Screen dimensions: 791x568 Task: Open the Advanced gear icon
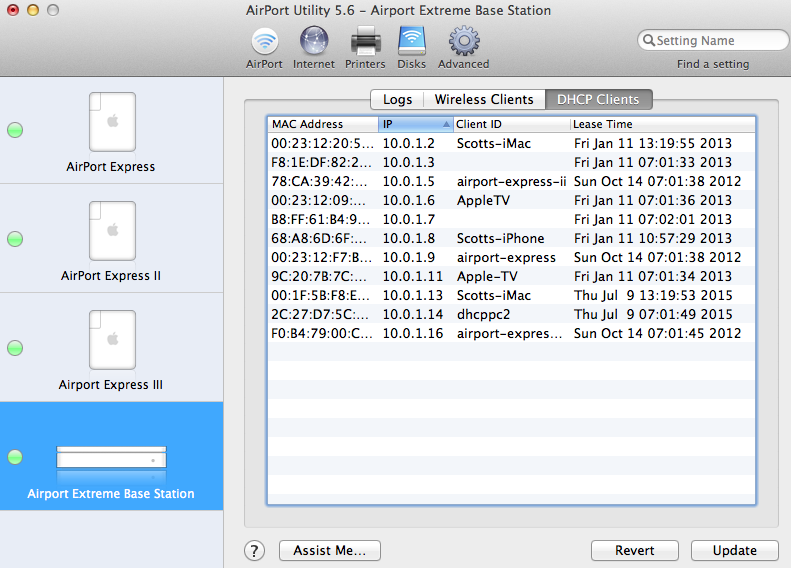[x=464, y=41]
